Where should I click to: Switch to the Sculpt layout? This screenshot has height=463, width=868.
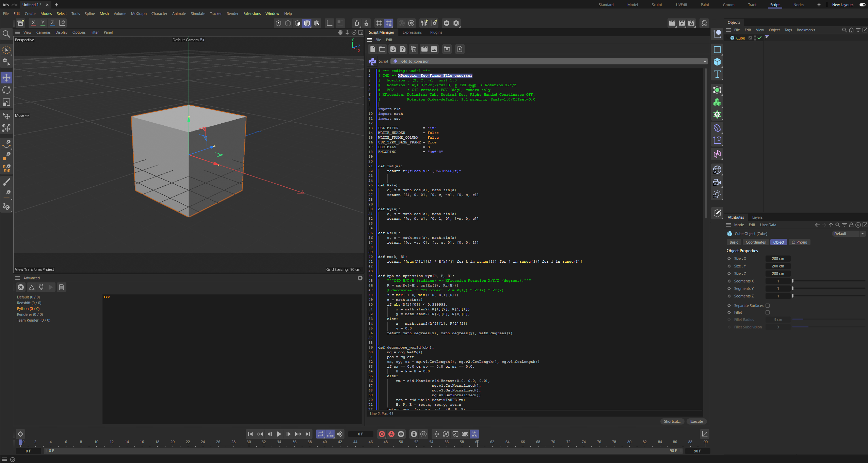click(657, 5)
